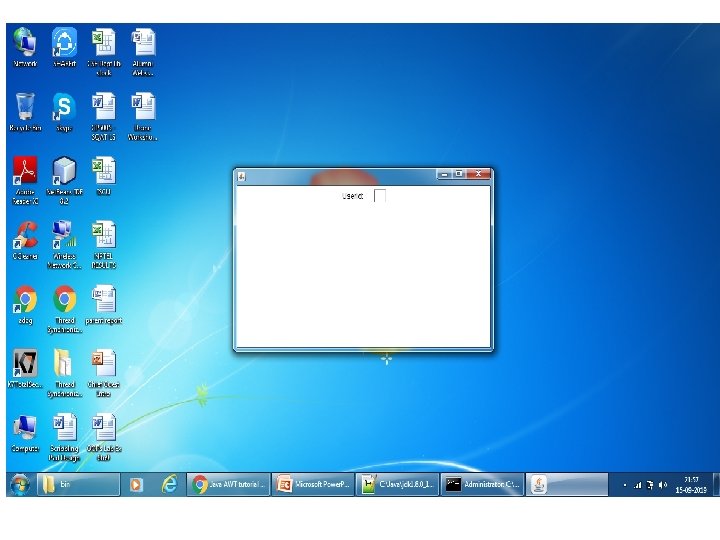Switch to the bin folder taskbar window

point(78,484)
